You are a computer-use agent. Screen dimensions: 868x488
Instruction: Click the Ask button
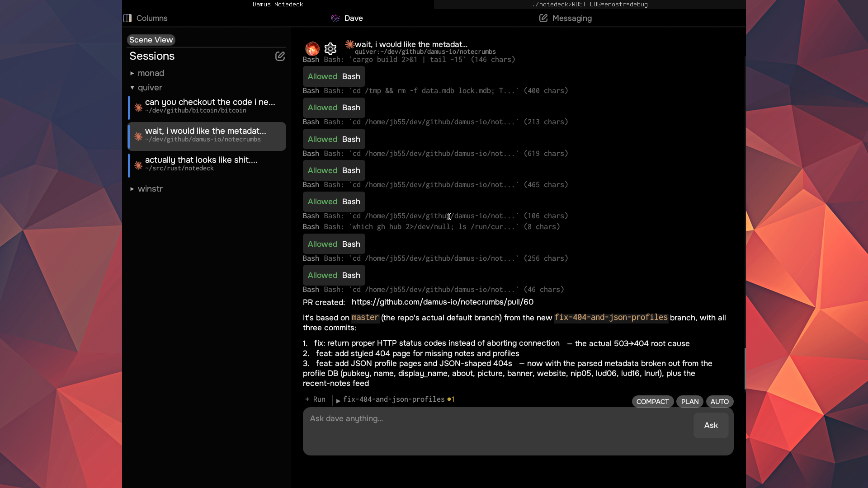click(x=711, y=425)
